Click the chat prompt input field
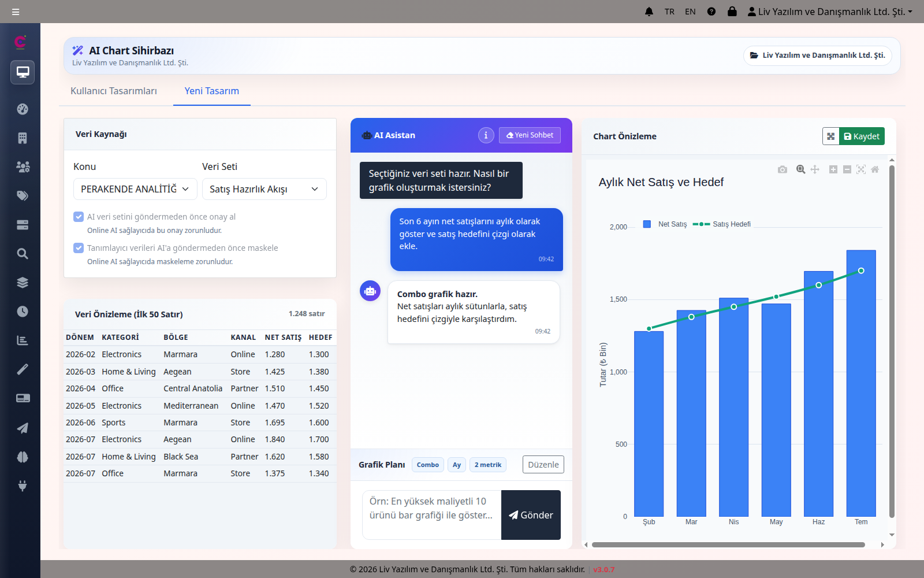 pyautogui.click(x=431, y=515)
